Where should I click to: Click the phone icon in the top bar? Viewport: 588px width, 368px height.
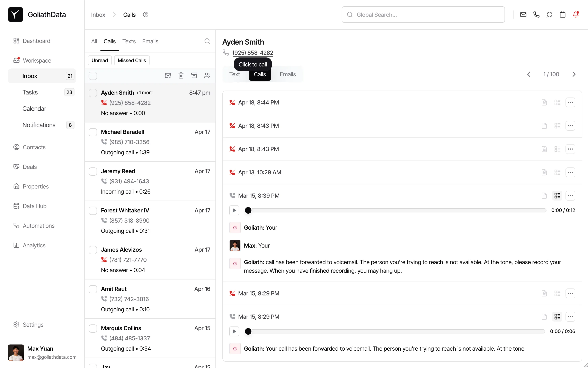point(536,14)
